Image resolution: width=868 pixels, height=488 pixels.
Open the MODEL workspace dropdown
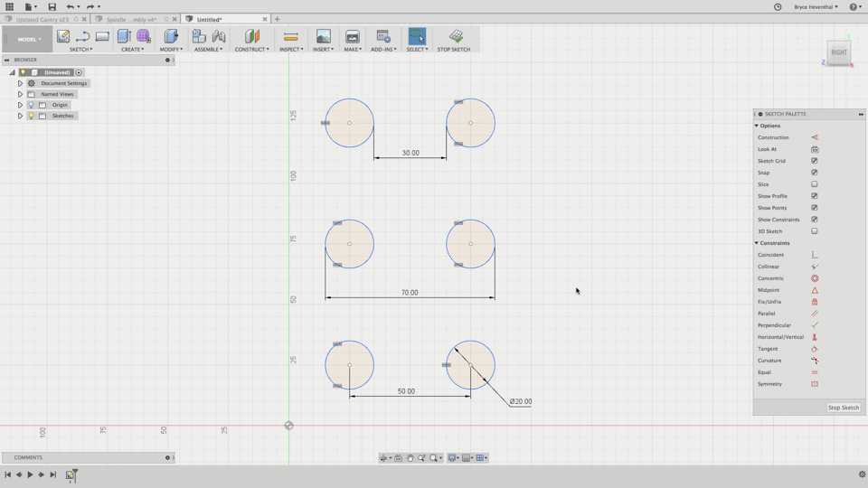28,39
